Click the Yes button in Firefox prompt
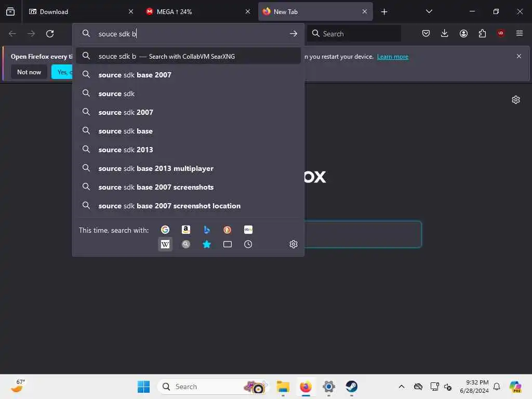 [x=62, y=72]
